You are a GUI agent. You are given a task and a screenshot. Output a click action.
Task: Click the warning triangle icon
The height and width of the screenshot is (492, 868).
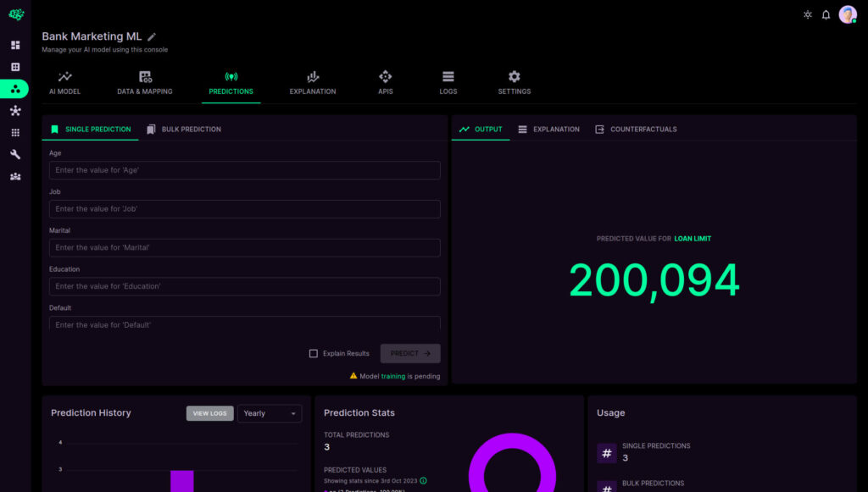[353, 376]
